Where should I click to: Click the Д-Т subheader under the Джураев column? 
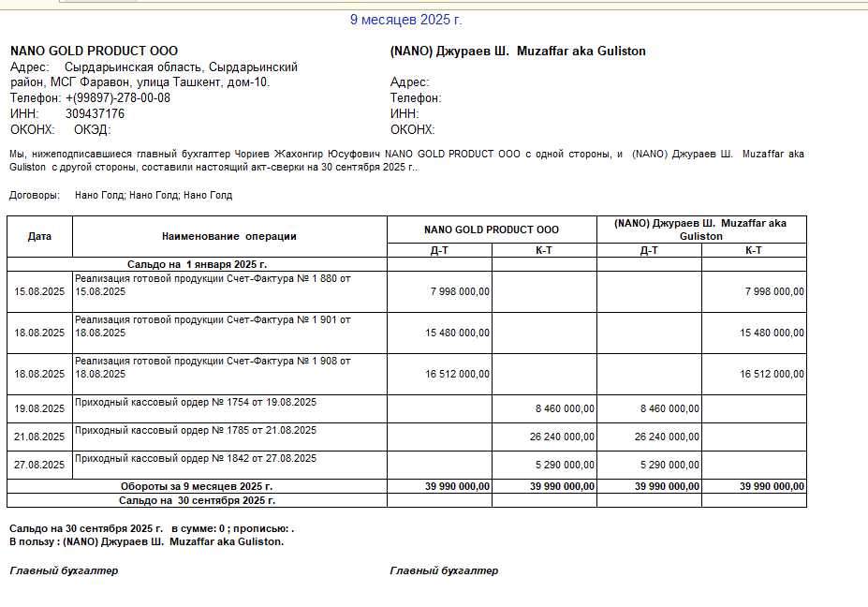(649, 250)
